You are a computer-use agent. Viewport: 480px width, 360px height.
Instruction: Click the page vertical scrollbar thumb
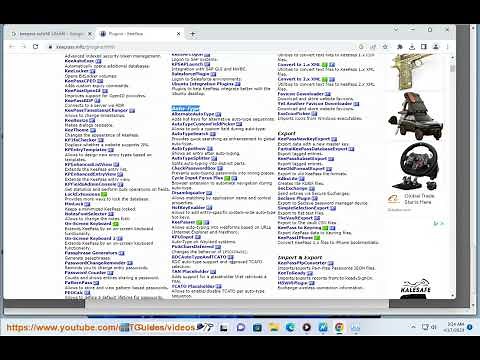point(452,68)
